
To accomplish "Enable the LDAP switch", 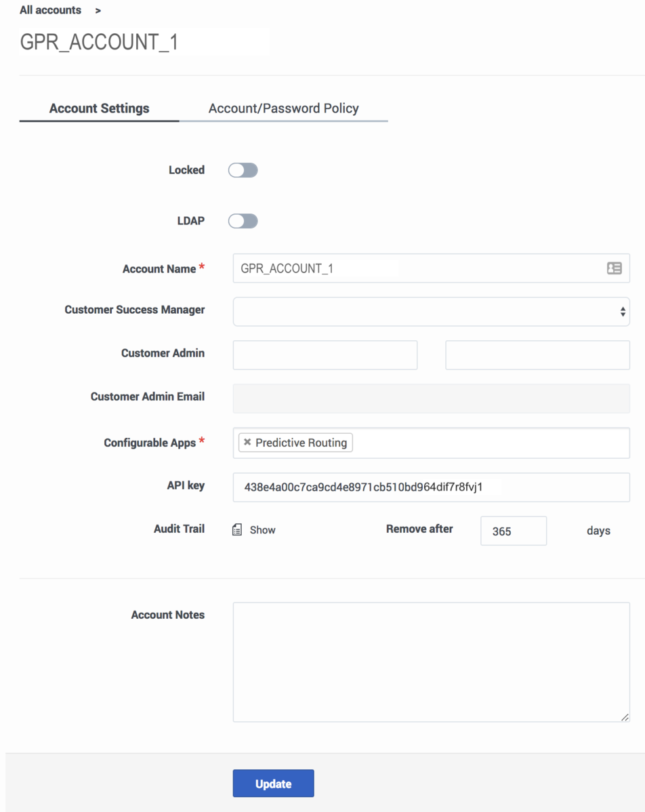I will coord(243,221).
